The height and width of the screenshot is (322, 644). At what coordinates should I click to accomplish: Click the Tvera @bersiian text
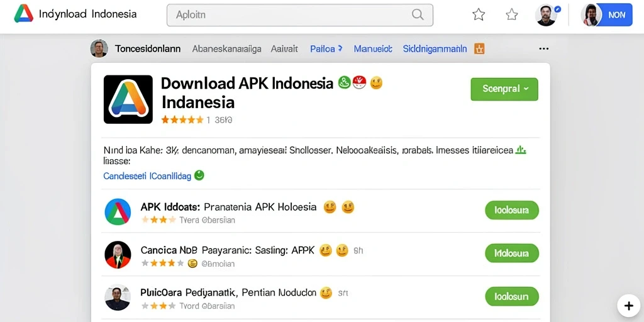(x=208, y=220)
